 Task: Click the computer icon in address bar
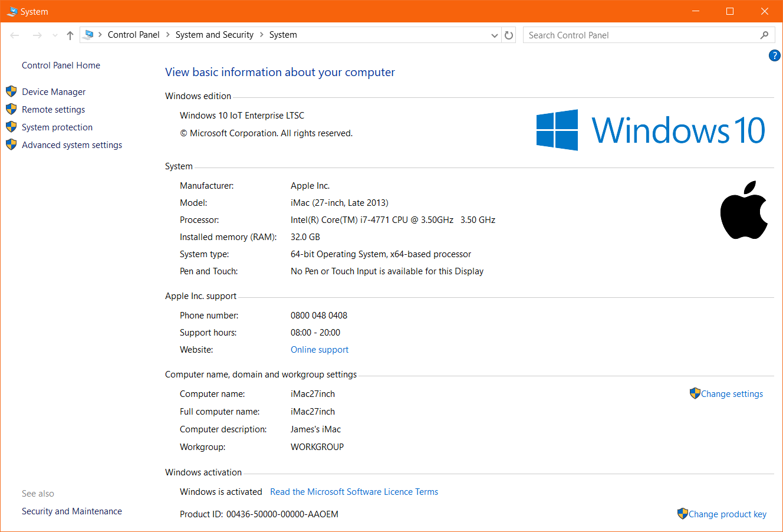[x=88, y=35]
